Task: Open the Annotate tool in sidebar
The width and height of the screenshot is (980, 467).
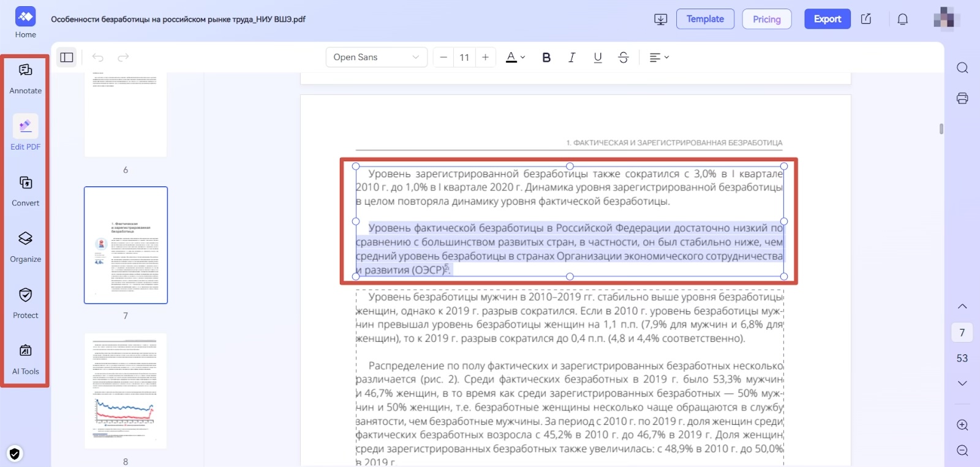Action: [25, 78]
